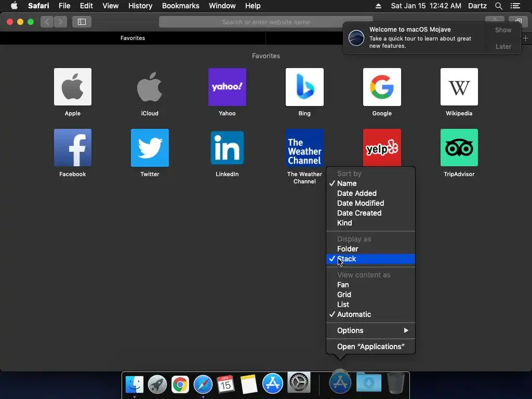Sort the stack by Date Modified

(x=370, y=203)
